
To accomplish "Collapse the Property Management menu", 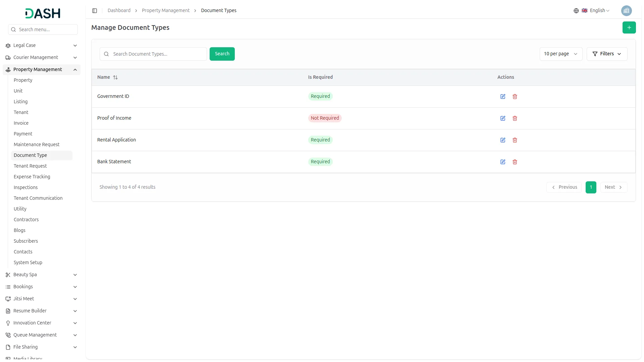I will (x=75, y=70).
